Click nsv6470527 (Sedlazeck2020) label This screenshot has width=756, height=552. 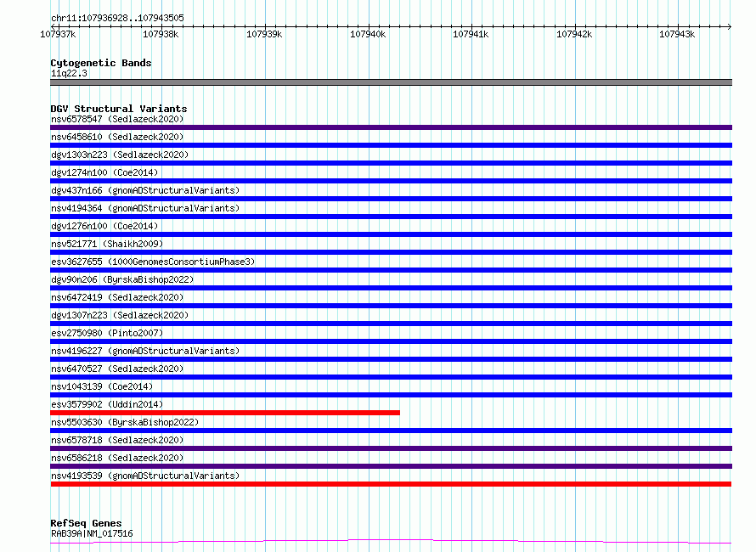coord(117,369)
